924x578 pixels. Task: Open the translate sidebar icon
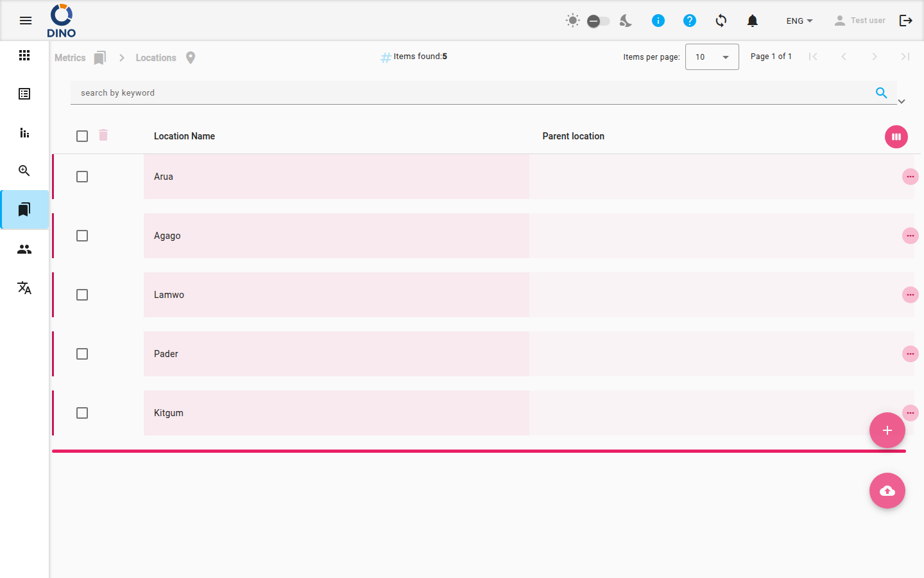[24, 288]
